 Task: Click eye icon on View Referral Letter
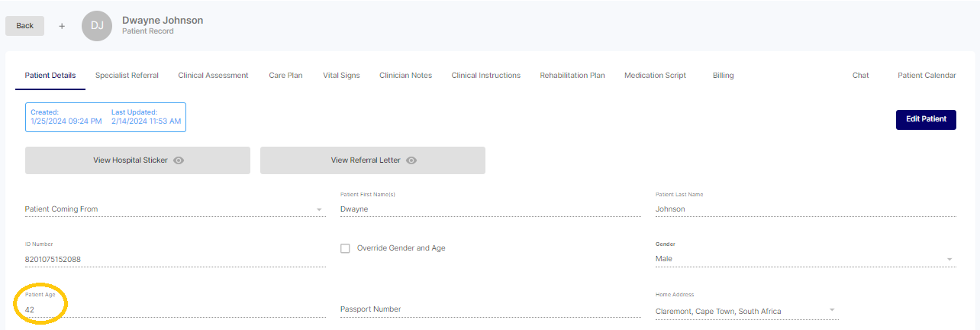pyautogui.click(x=411, y=160)
